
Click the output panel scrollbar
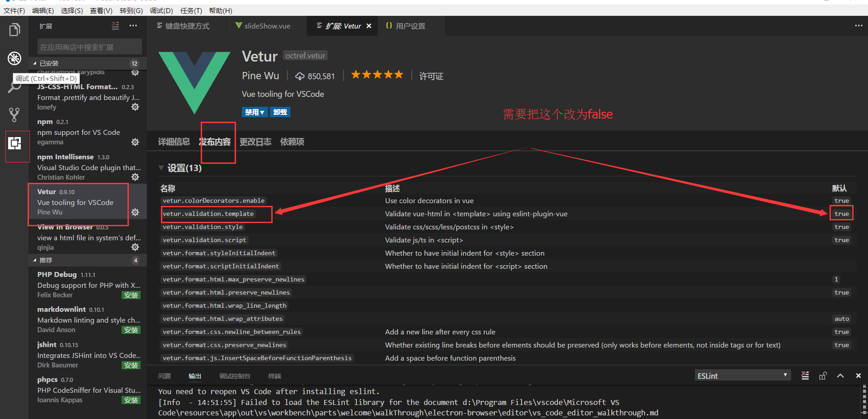pyautogui.click(x=864, y=400)
